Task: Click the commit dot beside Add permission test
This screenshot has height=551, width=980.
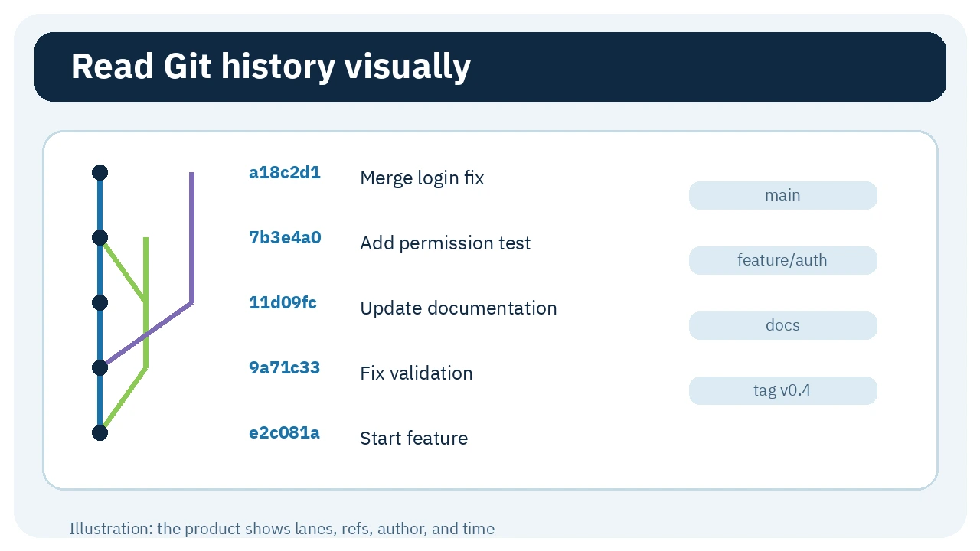Action: click(100, 238)
